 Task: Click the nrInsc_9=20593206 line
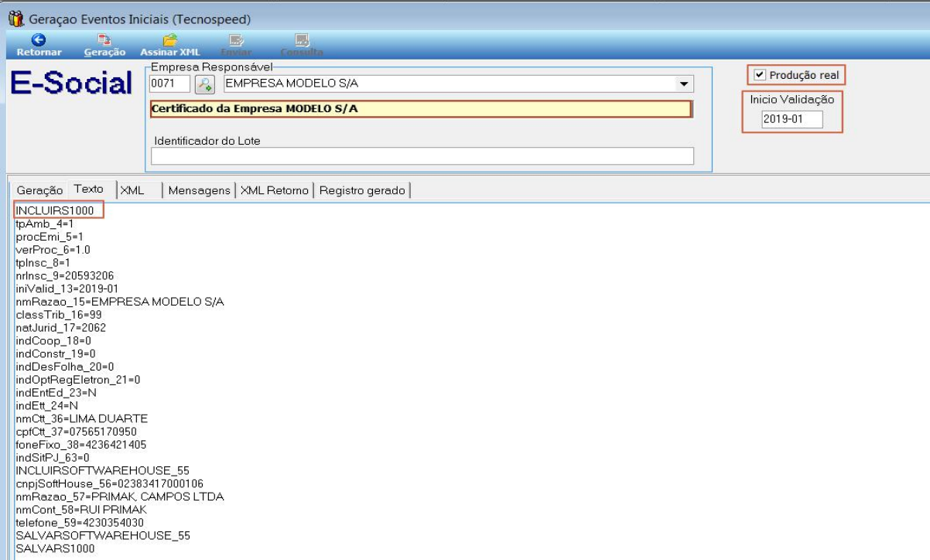click(x=65, y=275)
